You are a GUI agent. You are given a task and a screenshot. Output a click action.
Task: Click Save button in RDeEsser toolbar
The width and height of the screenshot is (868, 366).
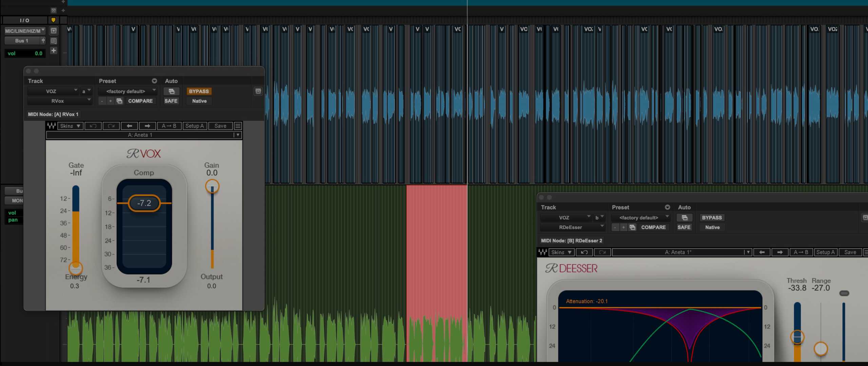(850, 252)
